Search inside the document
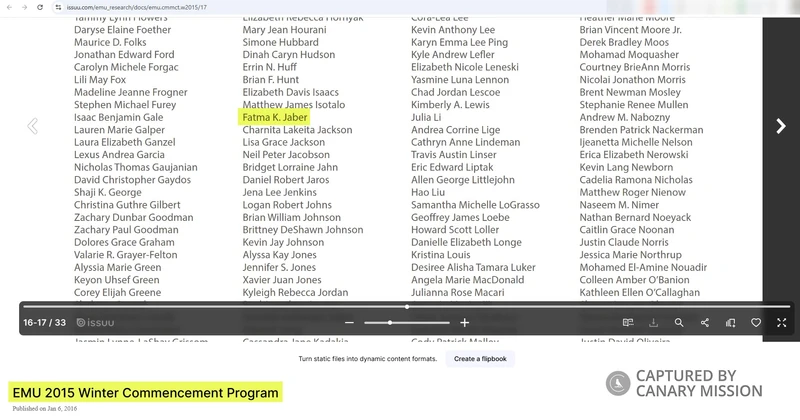 click(x=679, y=323)
